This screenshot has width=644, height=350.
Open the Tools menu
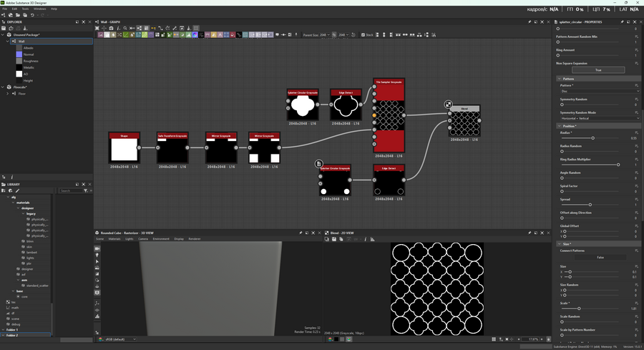point(25,9)
